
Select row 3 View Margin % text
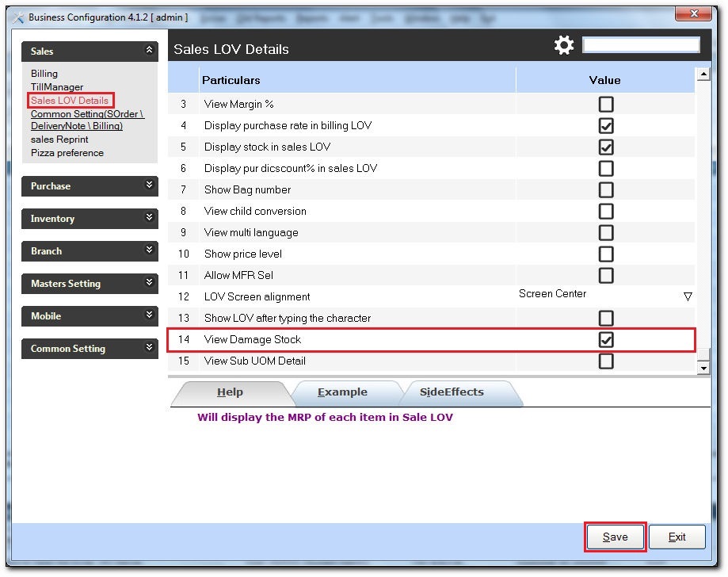coord(238,104)
